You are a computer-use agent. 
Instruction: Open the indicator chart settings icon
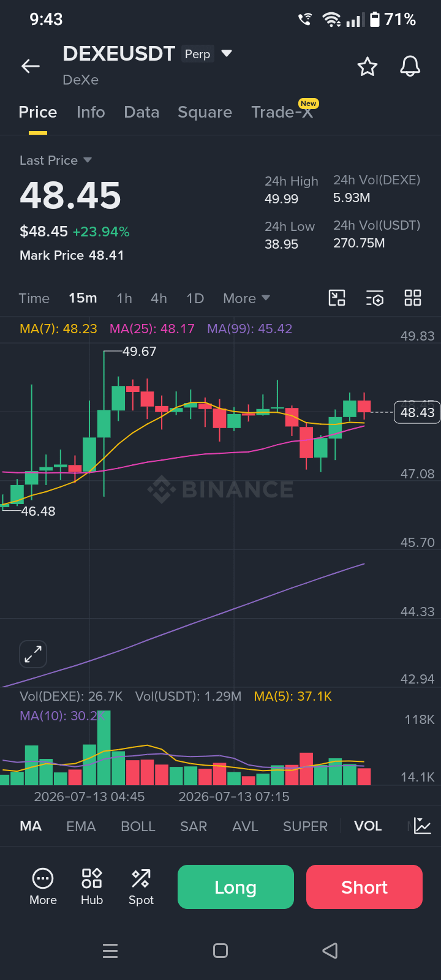422,826
